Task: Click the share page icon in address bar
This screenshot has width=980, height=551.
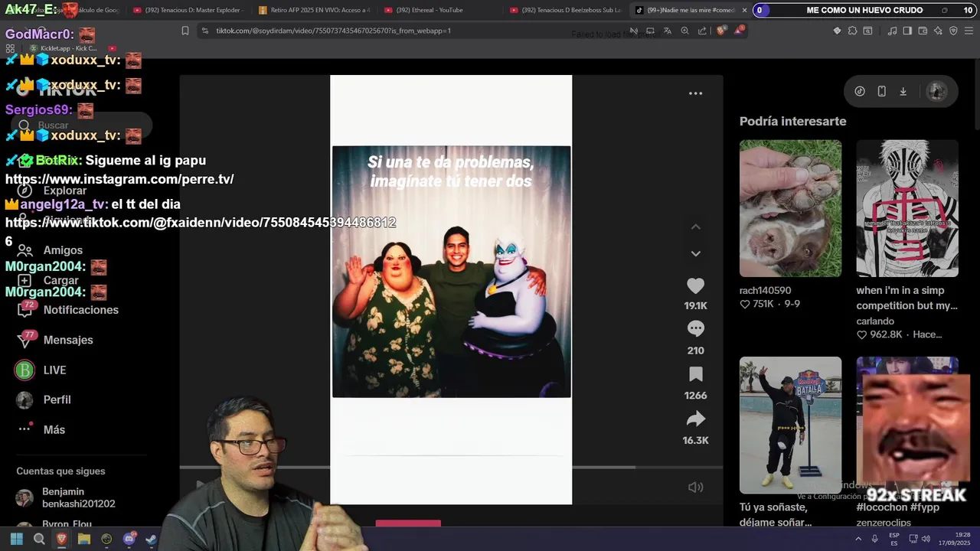Action: click(x=702, y=31)
